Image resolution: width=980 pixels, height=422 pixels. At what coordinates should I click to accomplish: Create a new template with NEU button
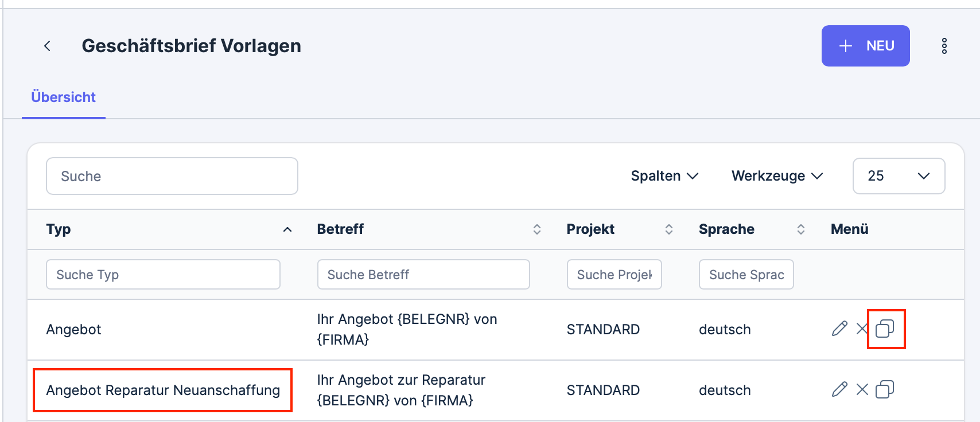click(x=865, y=46)
